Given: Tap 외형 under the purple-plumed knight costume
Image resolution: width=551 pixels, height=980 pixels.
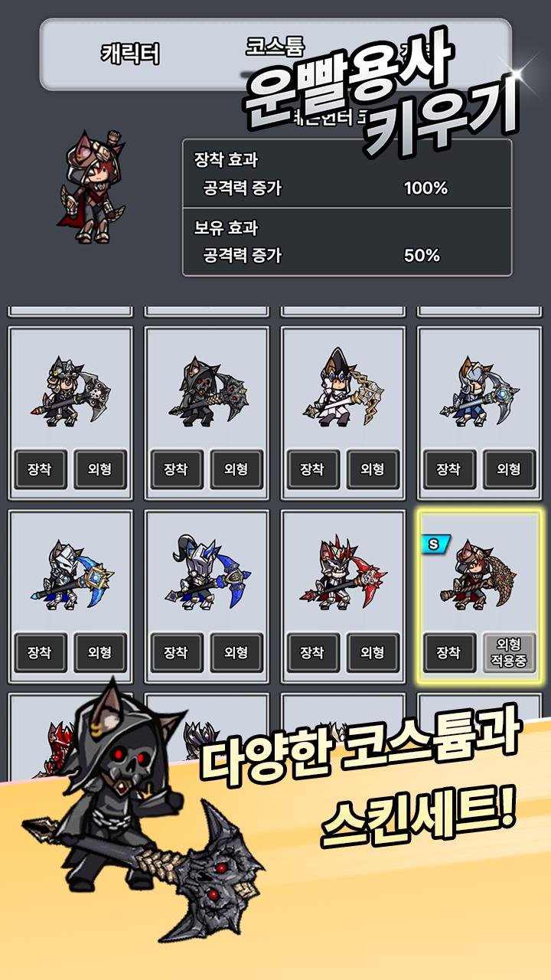Looking at the screenshot, I should (236, 652).
